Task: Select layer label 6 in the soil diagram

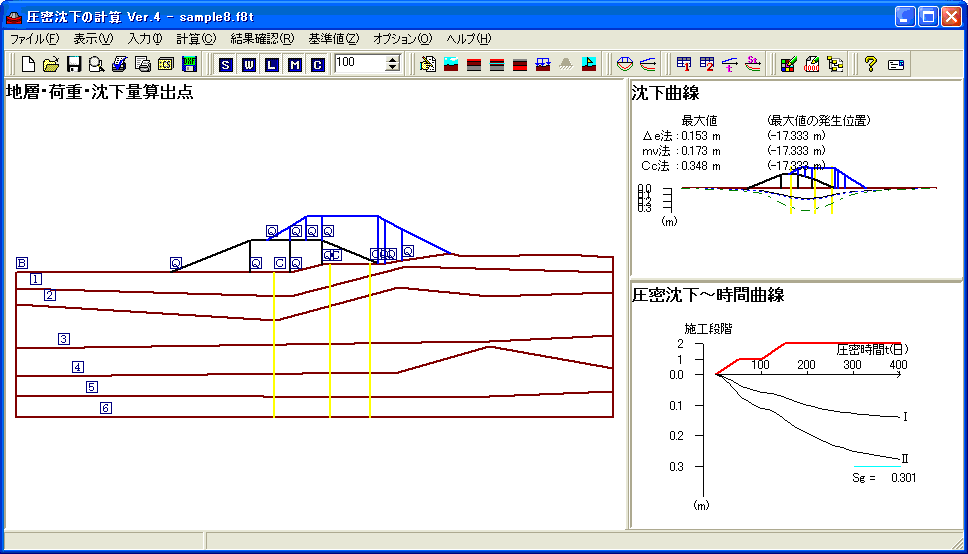Action: (x=106, y=408)
